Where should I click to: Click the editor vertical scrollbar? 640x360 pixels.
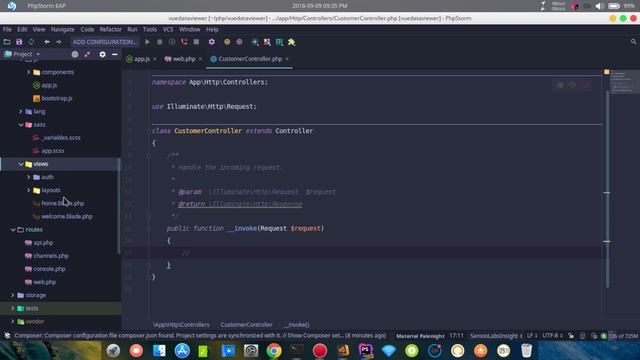pos(607,188)
